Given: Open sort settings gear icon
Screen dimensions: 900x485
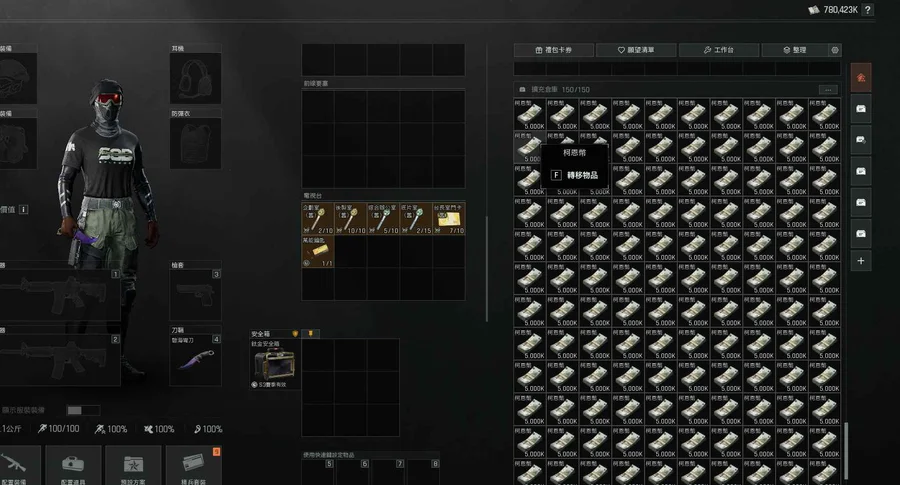Looking at the screenshot, I should pos(835,50).
